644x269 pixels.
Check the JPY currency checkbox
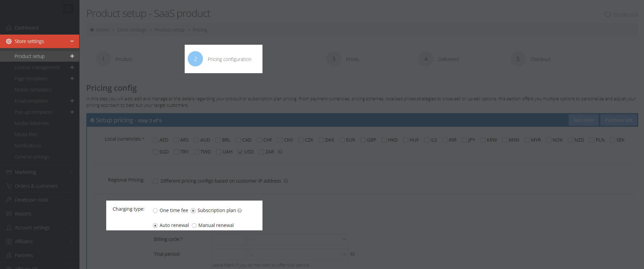point(464,140)
